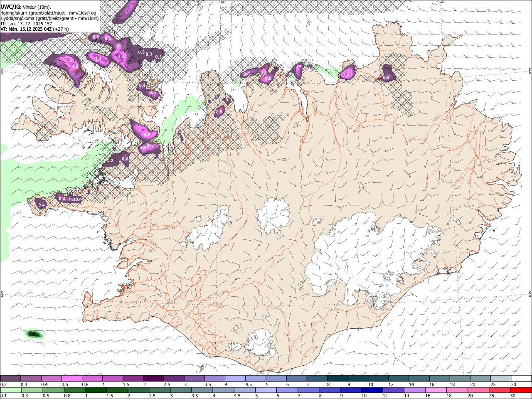Click the "0.1" label in the rain legend
The image size is (532, 399).
[3, 396]
